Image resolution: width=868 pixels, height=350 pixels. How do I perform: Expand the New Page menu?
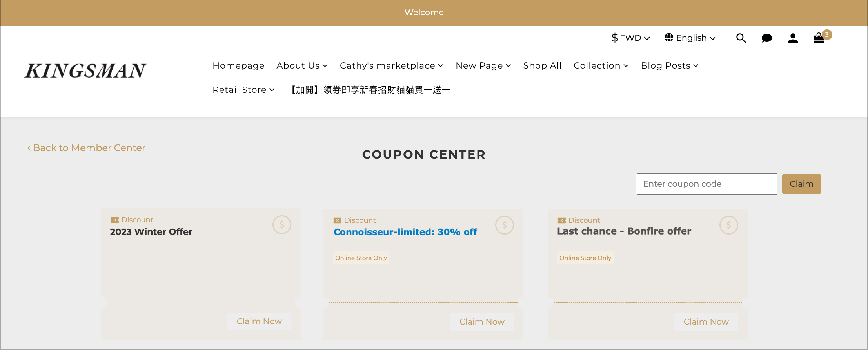(483, 65)
